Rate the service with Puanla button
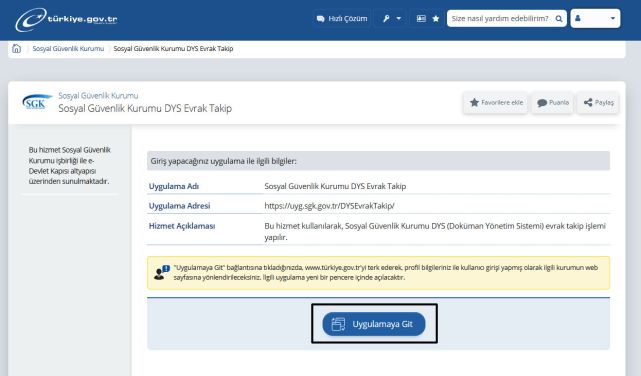This screenshot has height=376, width=641. [553, 103]
